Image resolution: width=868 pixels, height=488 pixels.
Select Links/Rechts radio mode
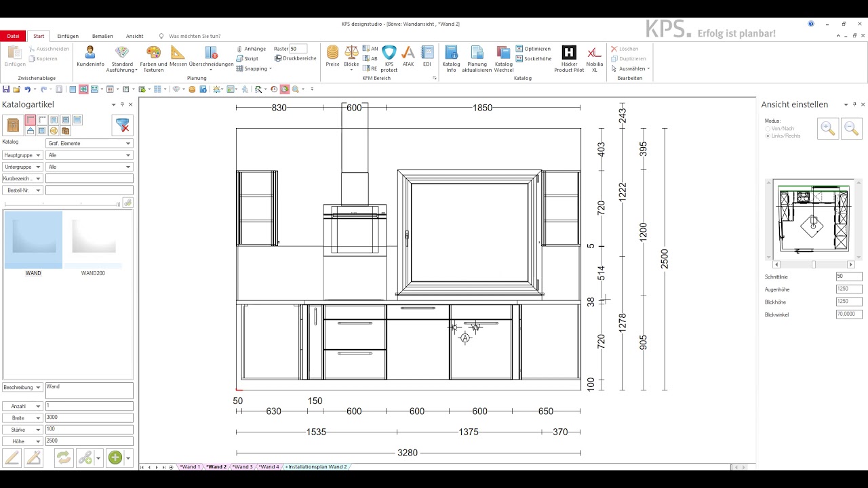click(x=783, y=136)
